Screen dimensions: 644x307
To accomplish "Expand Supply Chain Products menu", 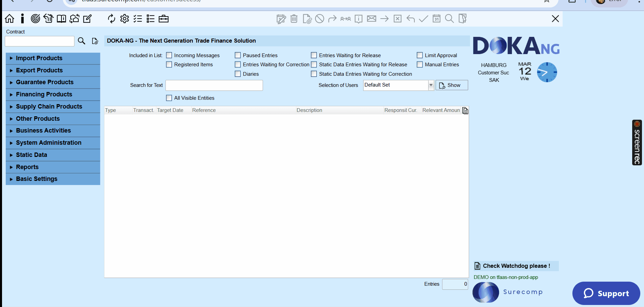I will tap(53, 107).
